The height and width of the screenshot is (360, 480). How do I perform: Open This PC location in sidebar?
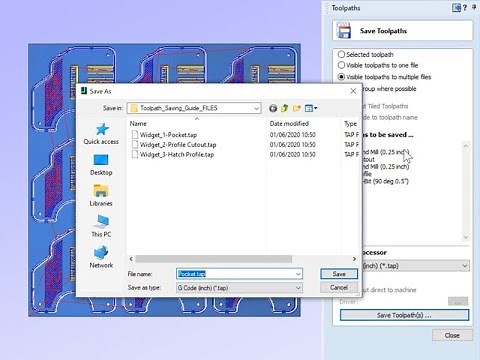pyautogui.click(x=101, y=226)
